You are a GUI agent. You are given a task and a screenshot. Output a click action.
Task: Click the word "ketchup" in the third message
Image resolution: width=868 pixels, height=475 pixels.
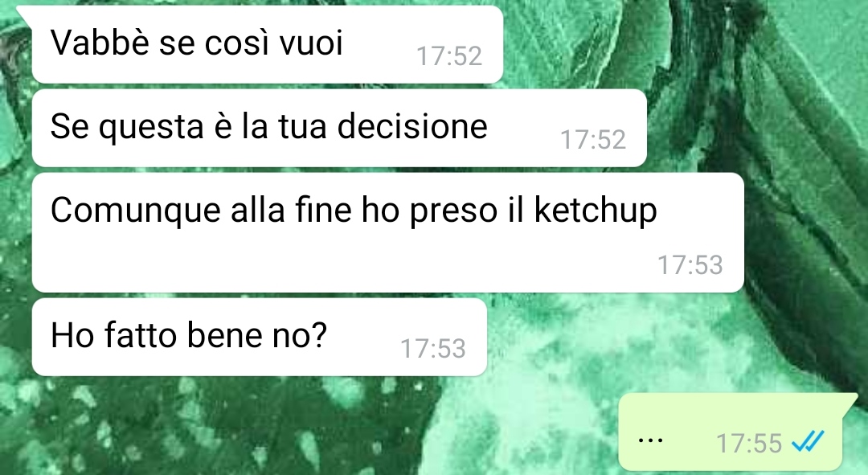(x=596, y=211)
